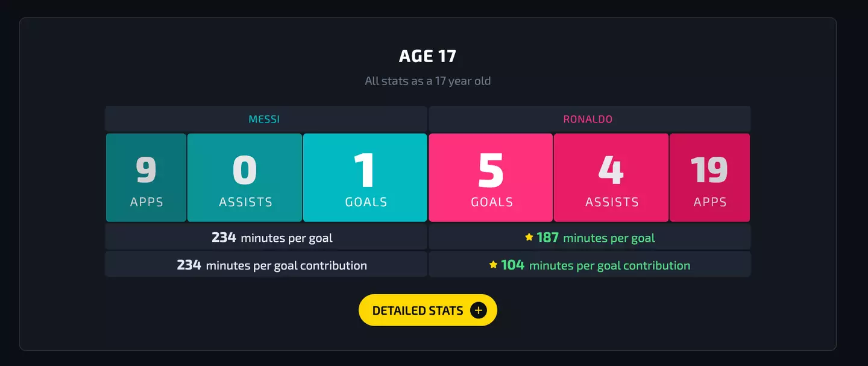Click Ronaldo's 5 GOALS tile
Image resolution: width=868 pixels, height=366 pixels.
pos(491,178)
